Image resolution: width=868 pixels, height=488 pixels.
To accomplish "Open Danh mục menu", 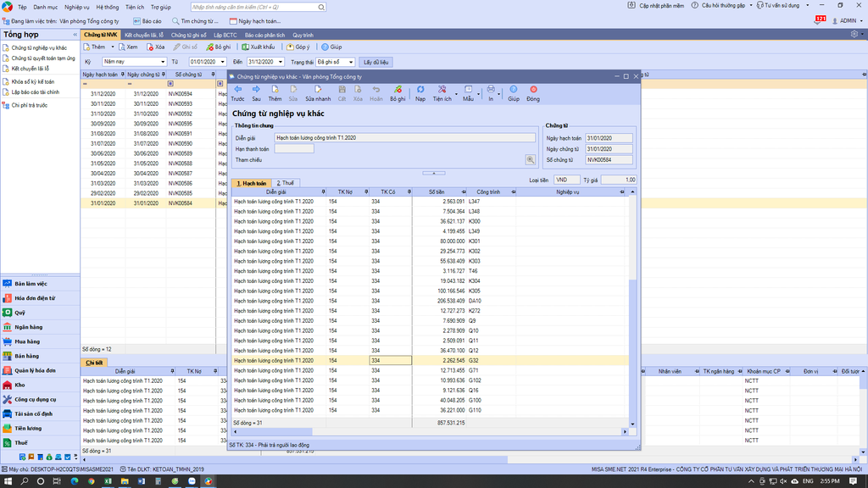I will (x=45, y=7).
